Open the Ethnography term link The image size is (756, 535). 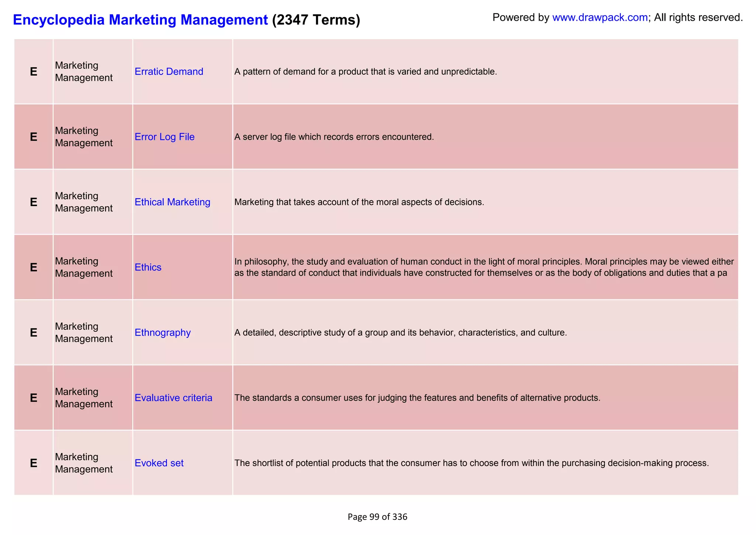(x=162, y=333)
